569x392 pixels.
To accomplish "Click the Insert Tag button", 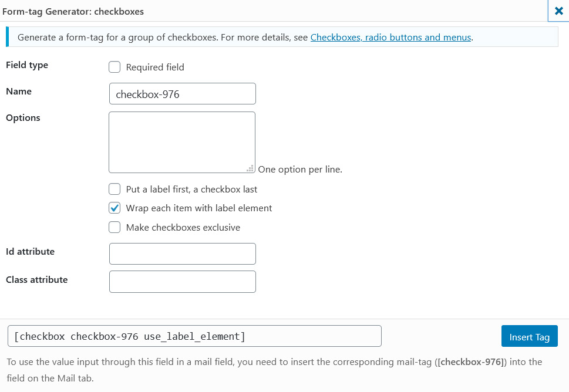I will (530, 336).
